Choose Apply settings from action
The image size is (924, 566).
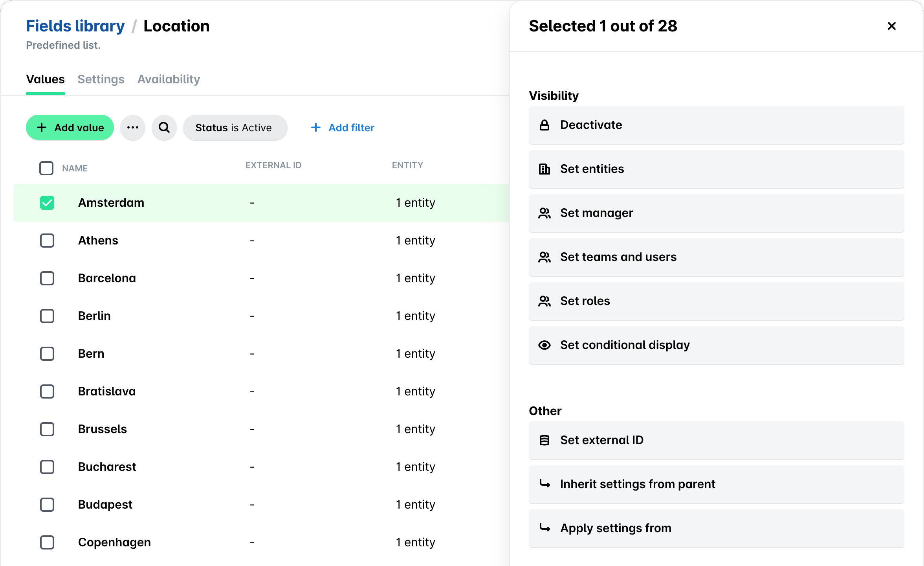pyautogui.click(x=716, y=528)
